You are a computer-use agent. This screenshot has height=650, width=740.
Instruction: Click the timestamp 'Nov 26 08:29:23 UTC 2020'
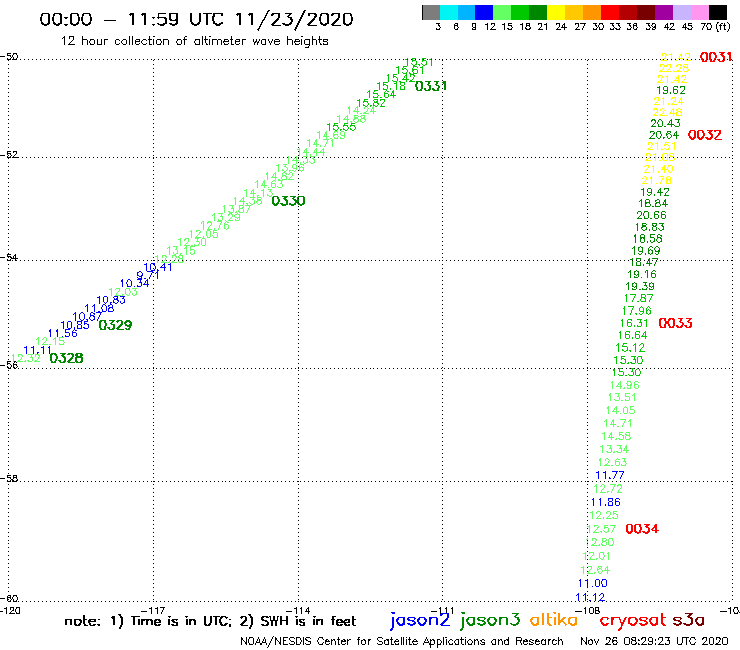pos(654,642)
